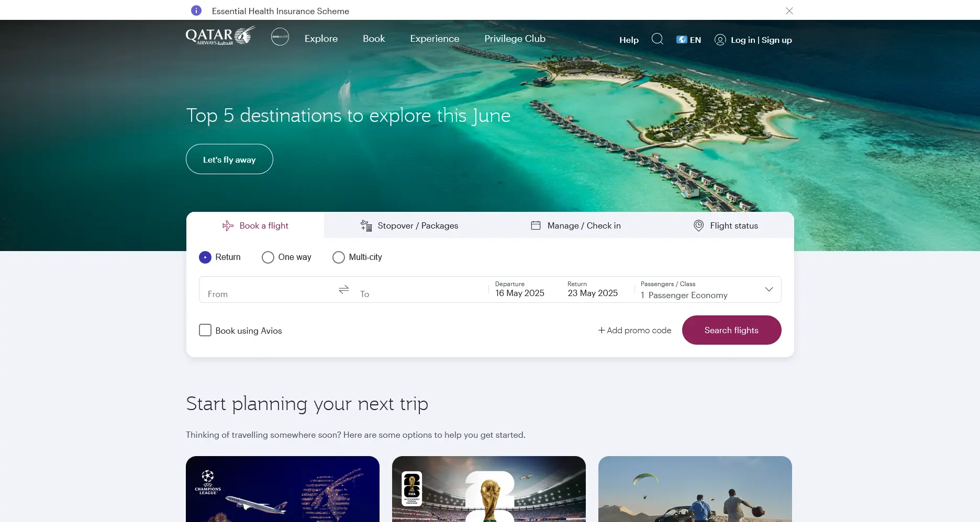The image size is (980, 522).
Task: Select the Return trip radio button
Action: click(205, 257)
